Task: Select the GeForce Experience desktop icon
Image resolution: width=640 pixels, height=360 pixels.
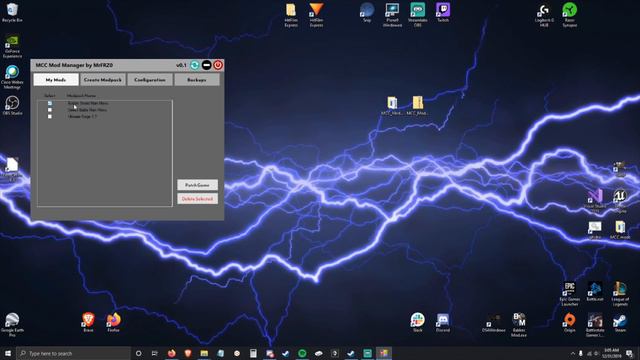Action: (12, 46)
